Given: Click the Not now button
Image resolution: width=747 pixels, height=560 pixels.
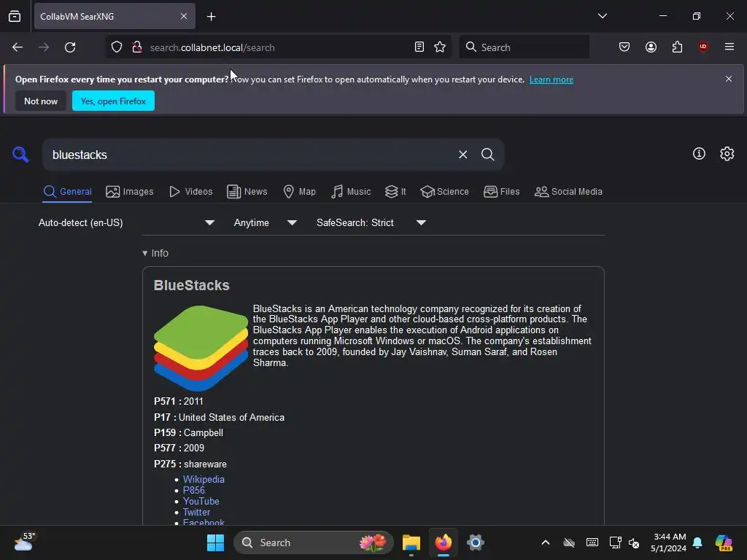Looking at the screenshot, I should click(41, 101).
